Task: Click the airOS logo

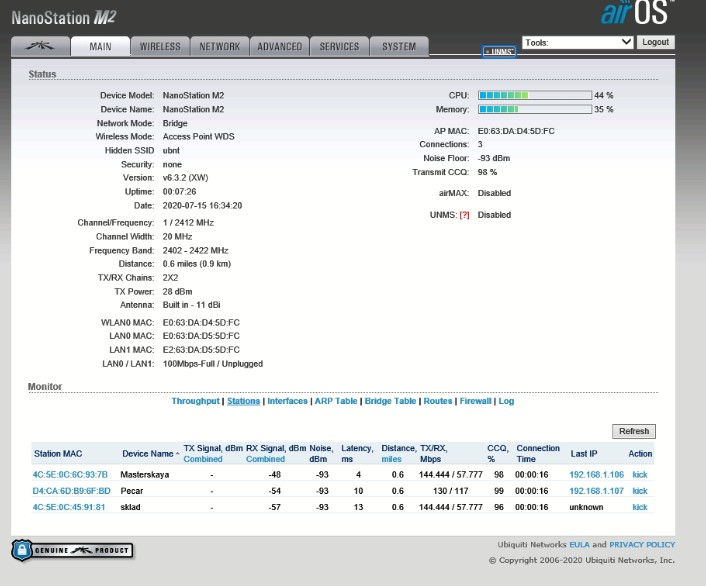Action: pos(637,13)
